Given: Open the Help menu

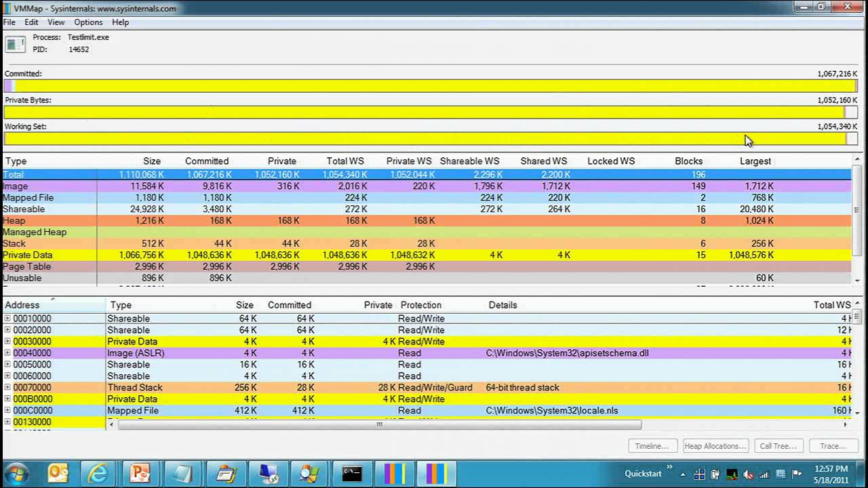Looking at the screenshot, I should (121, 22).
